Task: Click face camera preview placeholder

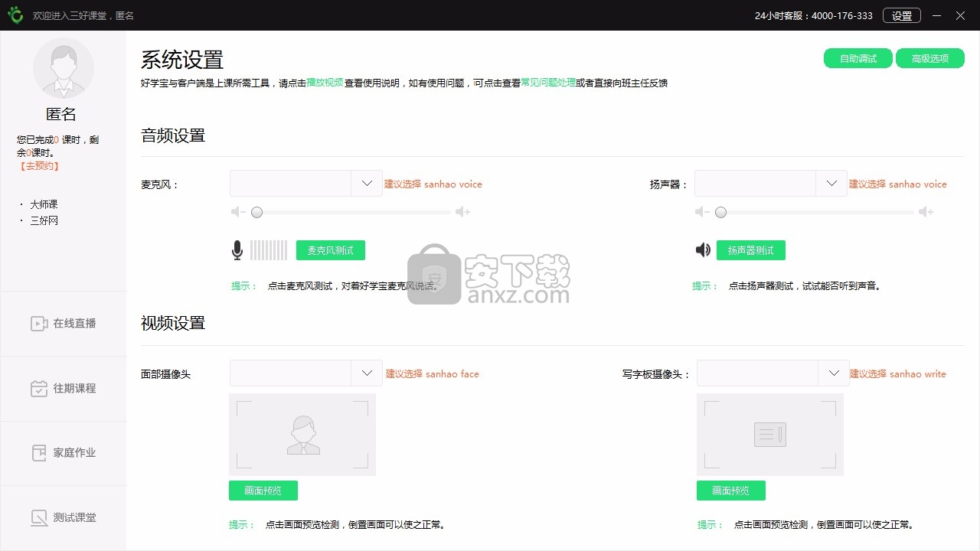Action: coord(302,435)
